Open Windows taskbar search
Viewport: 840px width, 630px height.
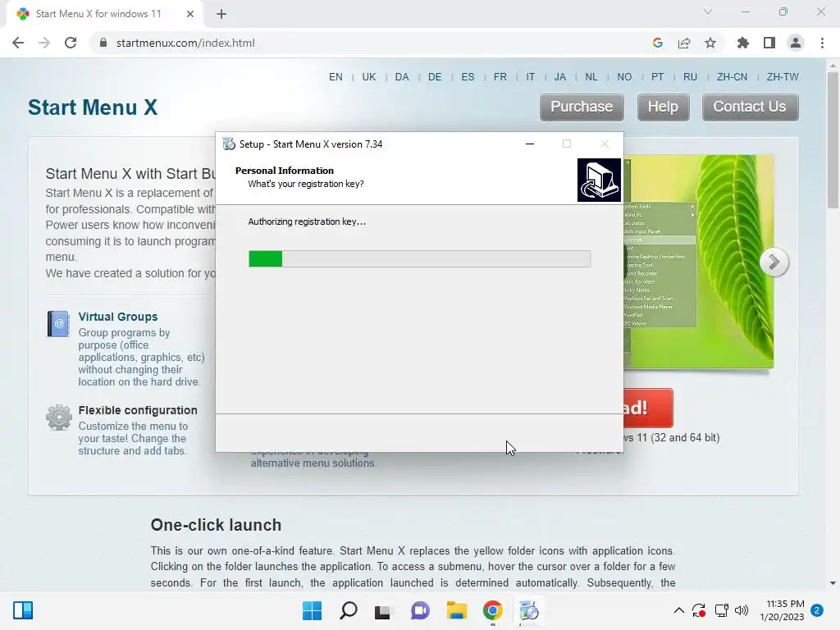click(x=348, y=610)
